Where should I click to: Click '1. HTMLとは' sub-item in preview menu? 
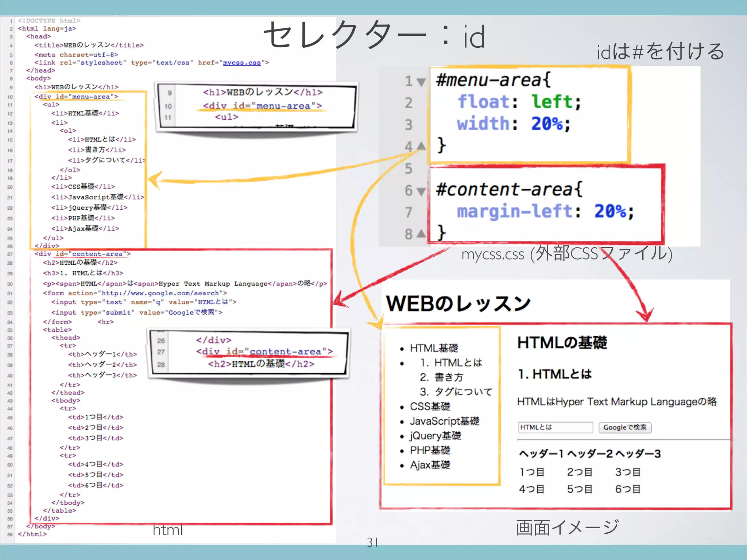pyautogui.click(x=451, y=363)
